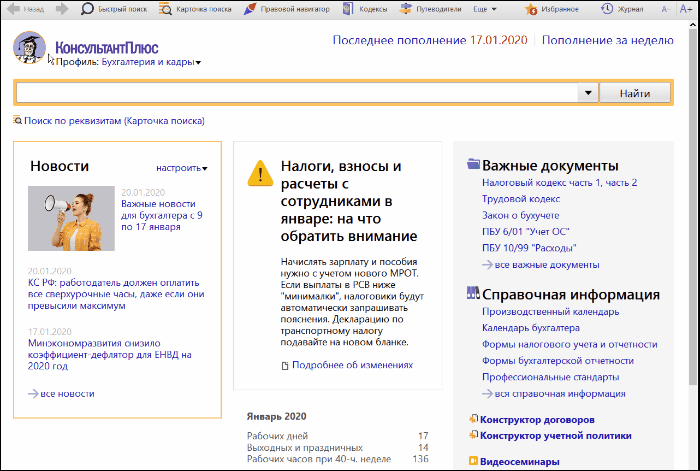Open news about КС РФ сверхурочные часы
The height and width of the screenshot is (471, 700).
[116, 294]
